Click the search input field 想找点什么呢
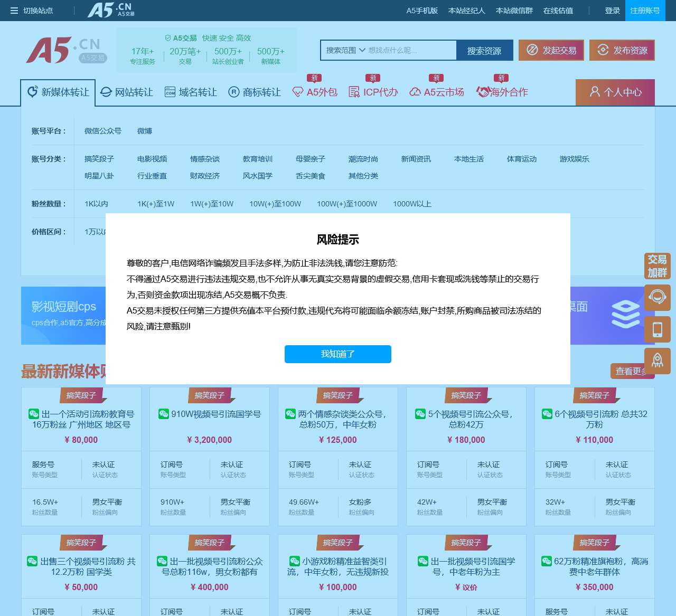Image resolution: width=676 pixels, height=616 pixels. click(x=411, y=50)
